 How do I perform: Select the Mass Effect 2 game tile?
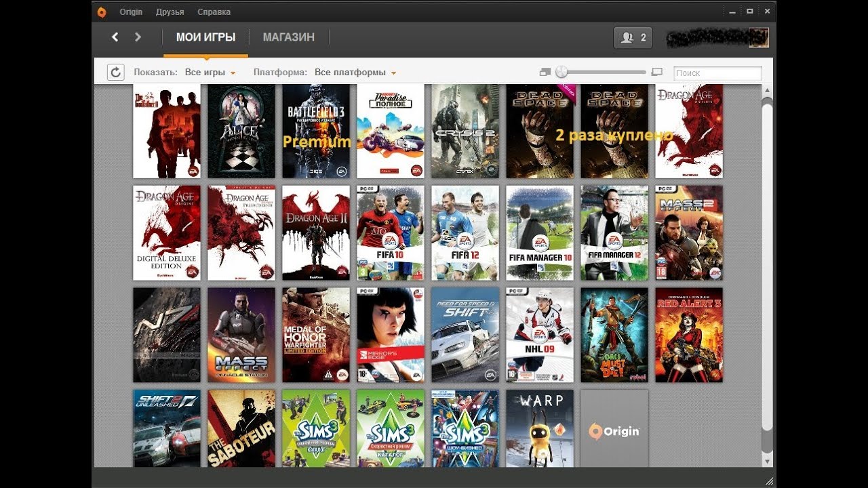(x=689, y=233)
